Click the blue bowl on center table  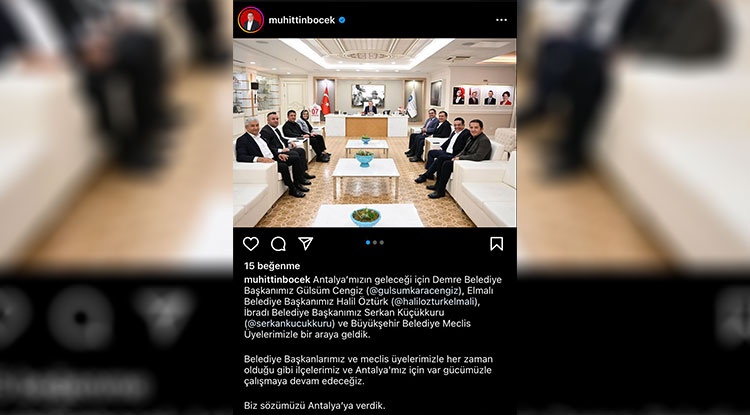[x=364, y=158]
